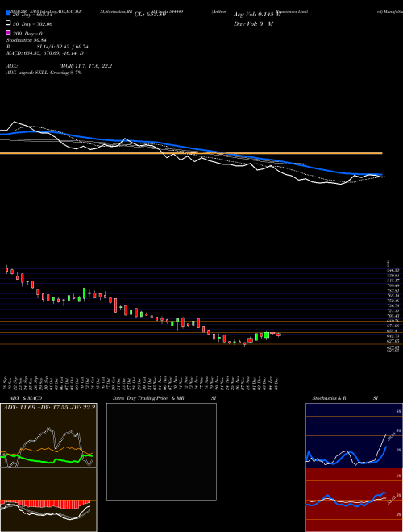403x532 pixels.
Task: Click the MACD values line in header
Action: point(45,53)
